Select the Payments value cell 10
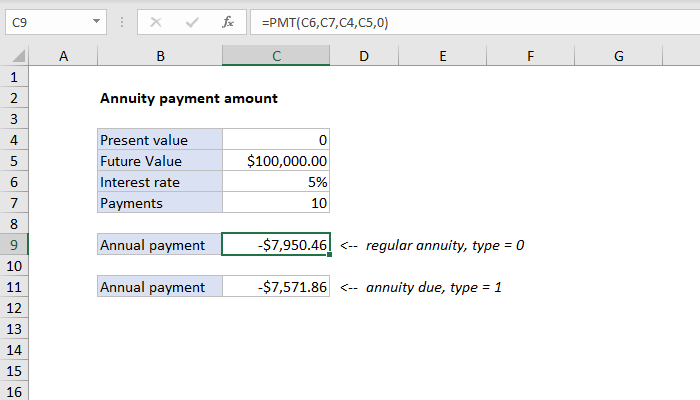The width and height of the screenshot is (700, 400). pos(276,203)
